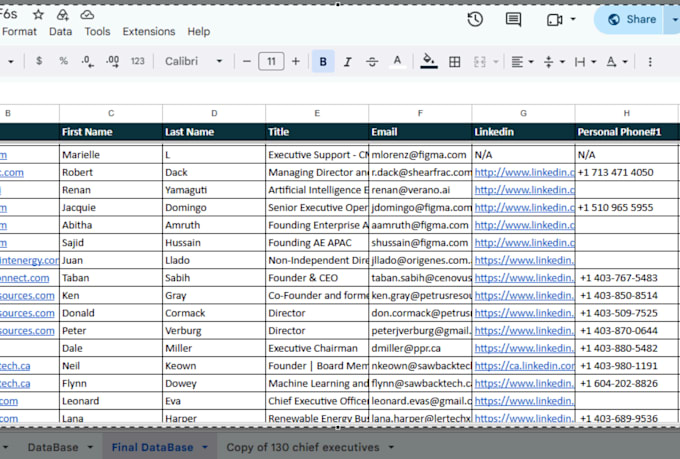
Task: Open the Help menu
Action: pyautogui.click(x=199, y=32)
